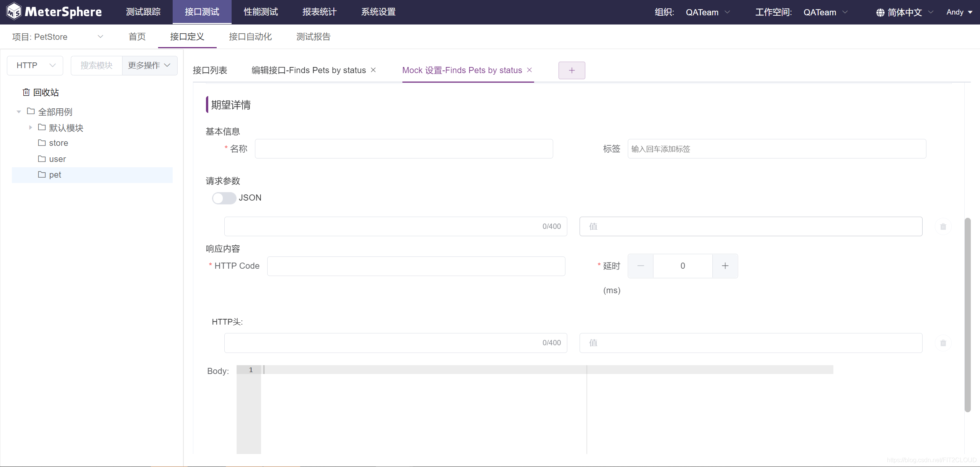This screenshot has height=467, width=980.
Task: Decrease delay with the minus stepper
Action: pos(640,266)
